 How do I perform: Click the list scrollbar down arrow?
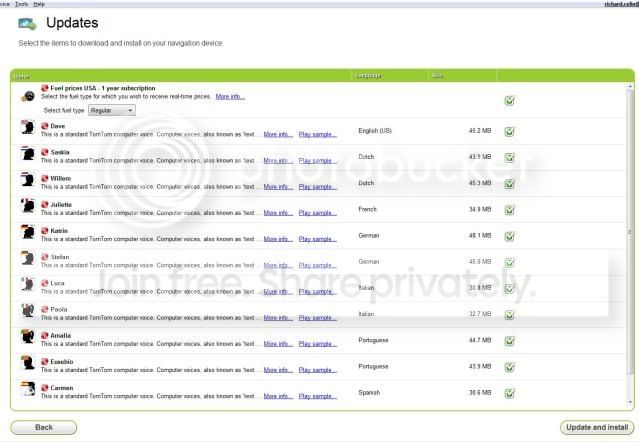[x=630, y=402]
